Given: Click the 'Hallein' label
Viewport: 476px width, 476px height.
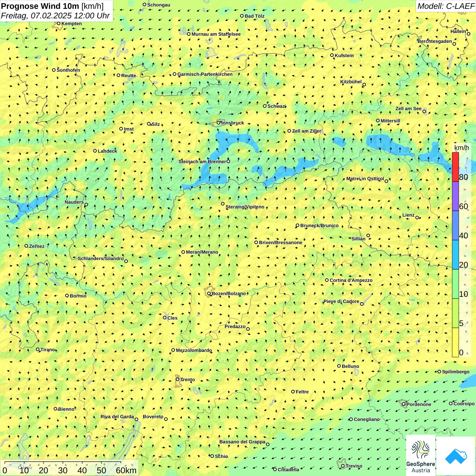Looking at the screenshot, I should 458,31.
